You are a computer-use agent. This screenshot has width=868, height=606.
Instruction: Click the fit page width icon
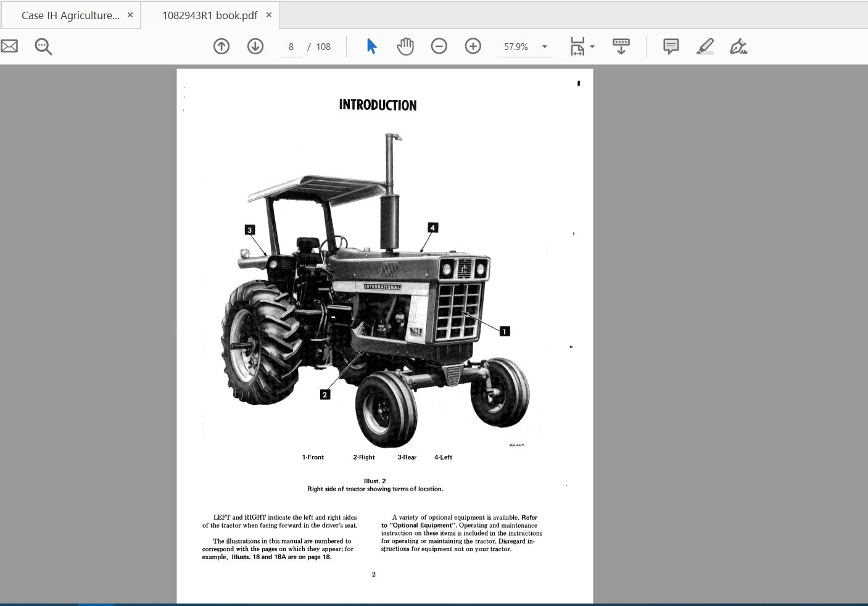tap(577, 46)
